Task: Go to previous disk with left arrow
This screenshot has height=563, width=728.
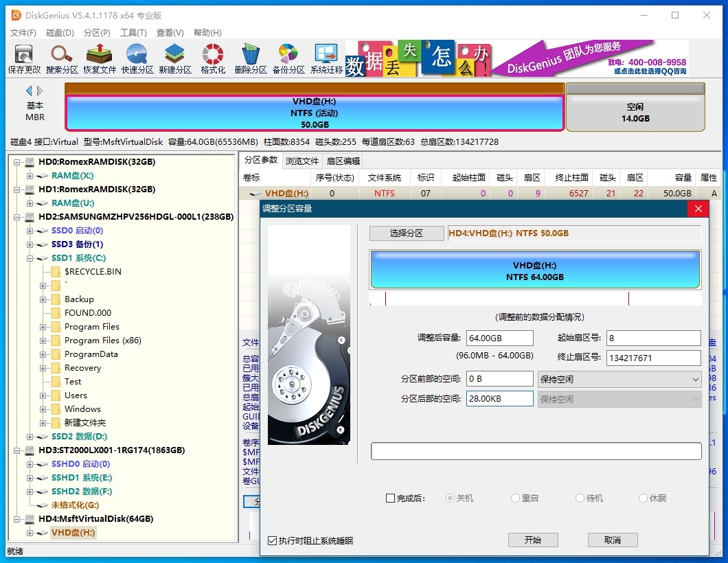Action: 30,91
